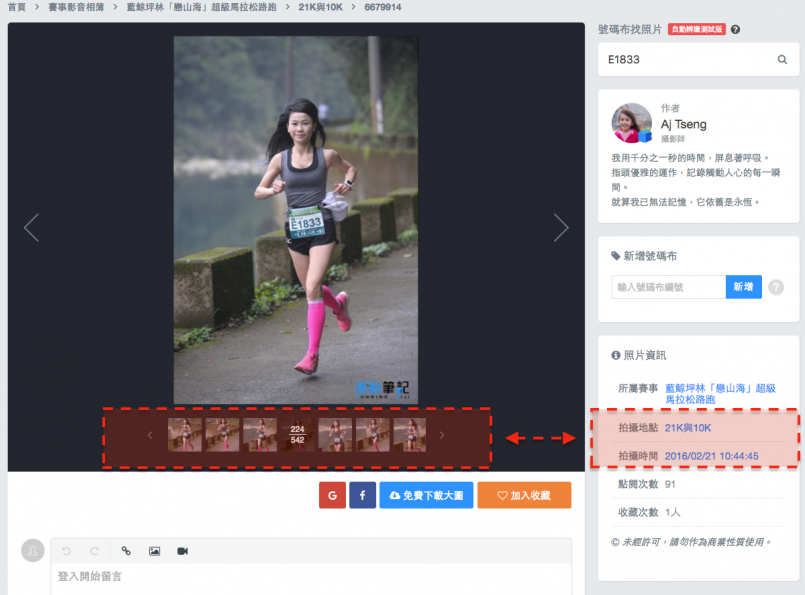The width and height of the screenshot is (805, 595).
Task: Click the bib number search magnifier icon
Action: (782, 60)
